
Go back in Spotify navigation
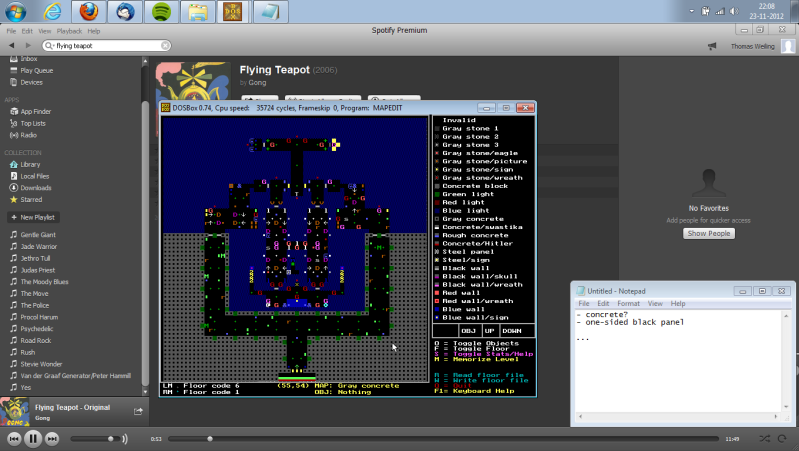click(11, 45)
